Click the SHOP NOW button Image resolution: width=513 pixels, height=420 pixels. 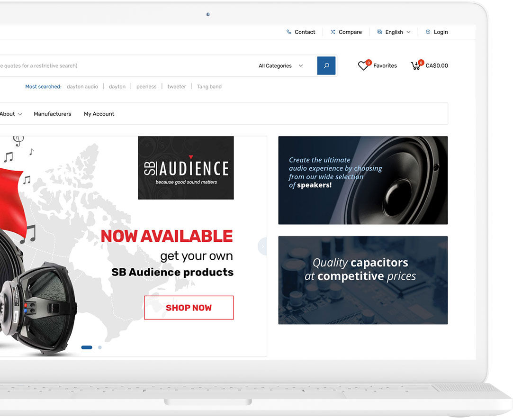pyautogui.click(x=189, y=308)
